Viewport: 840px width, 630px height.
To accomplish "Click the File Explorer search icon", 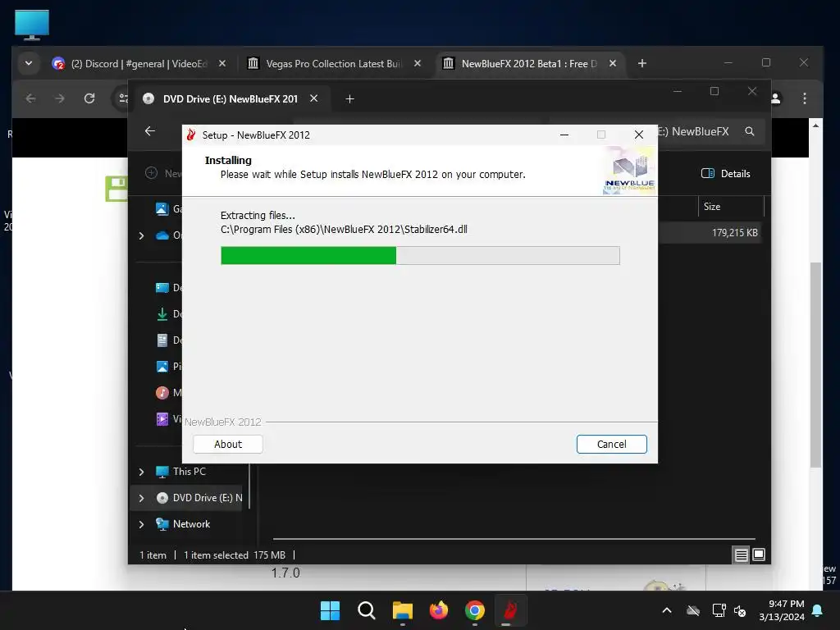I will 750,131.
